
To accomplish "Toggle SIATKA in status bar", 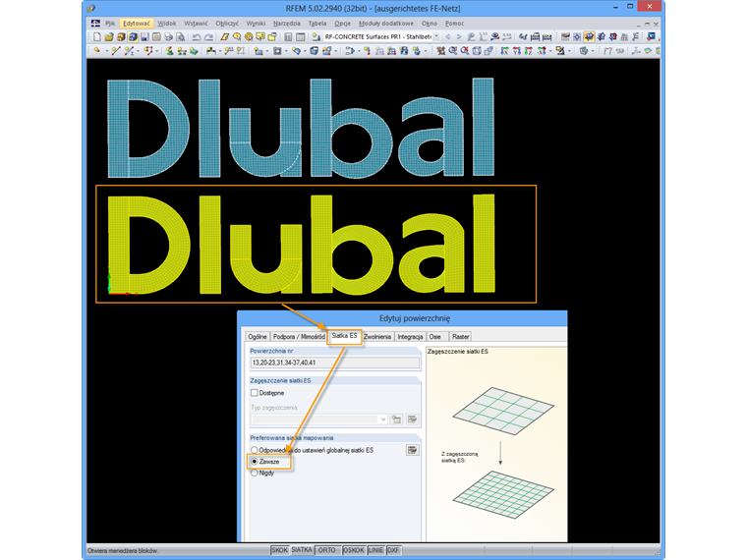I will pos(302,550).
